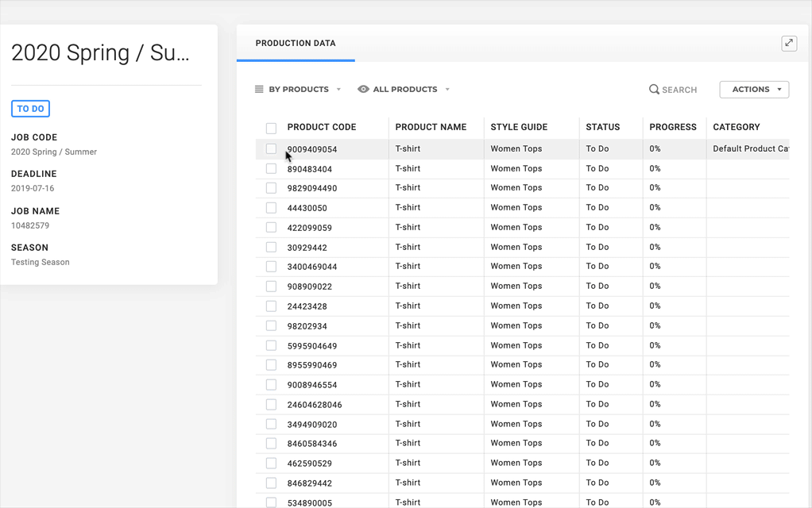Check the box for product 5995904649
This screenshot has height=508, width=812.
point(271,345)
